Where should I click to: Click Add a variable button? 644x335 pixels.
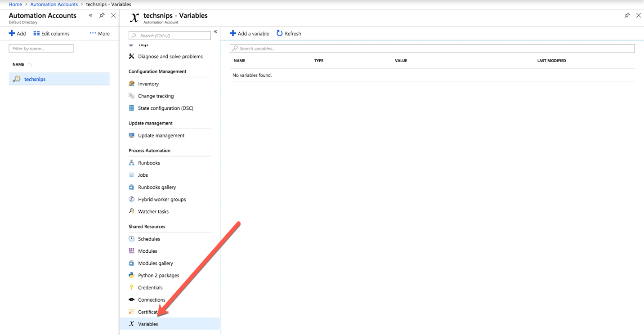pyautogui.click(x=249, y=34)
